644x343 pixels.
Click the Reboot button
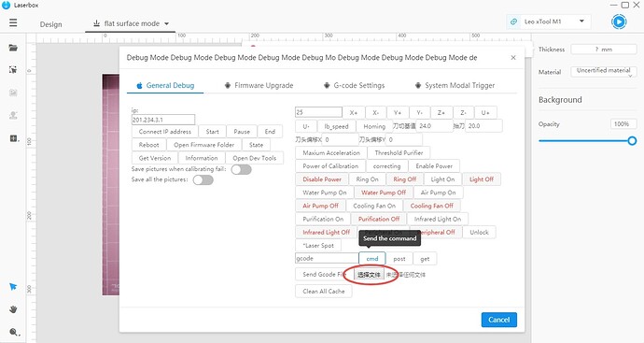click(x=148, y=145)
